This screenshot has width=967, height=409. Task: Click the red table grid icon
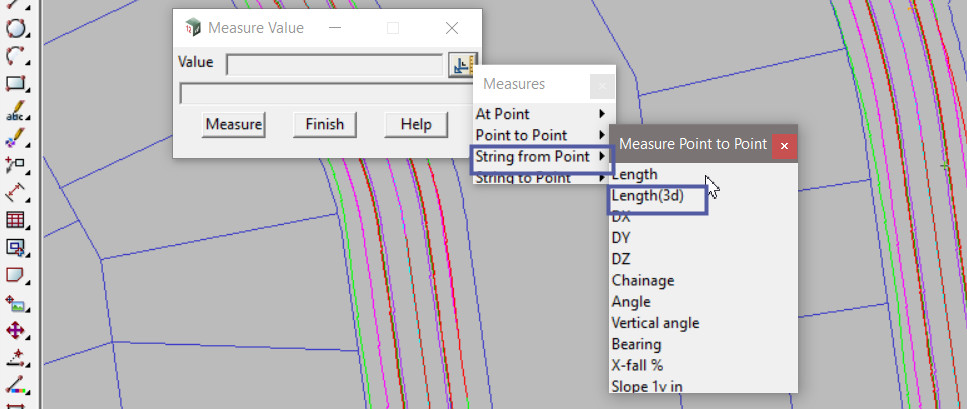[15, 220]
